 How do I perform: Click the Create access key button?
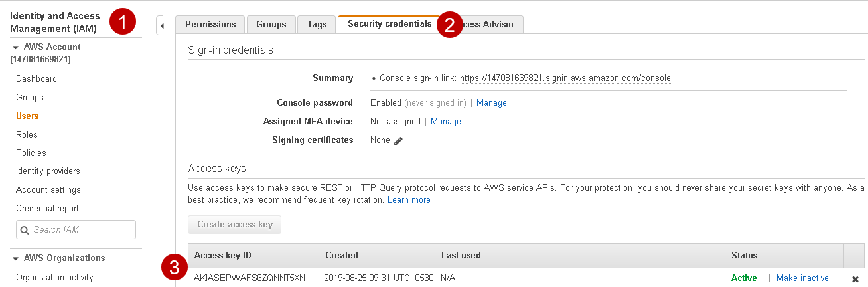tap(235, 225)
